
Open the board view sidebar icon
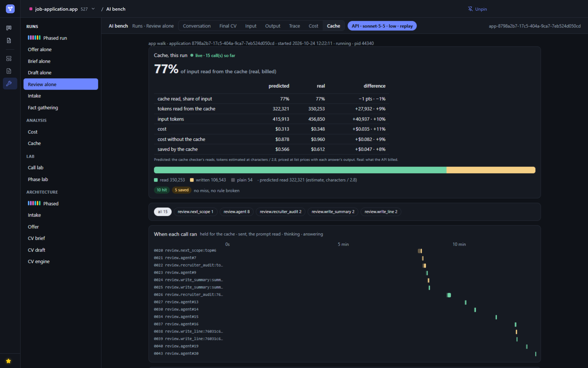[x=9, y=28]
